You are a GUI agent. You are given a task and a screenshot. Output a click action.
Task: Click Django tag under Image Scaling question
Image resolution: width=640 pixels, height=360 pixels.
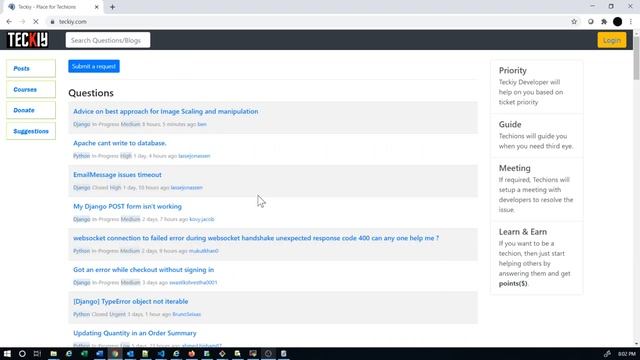82,124
